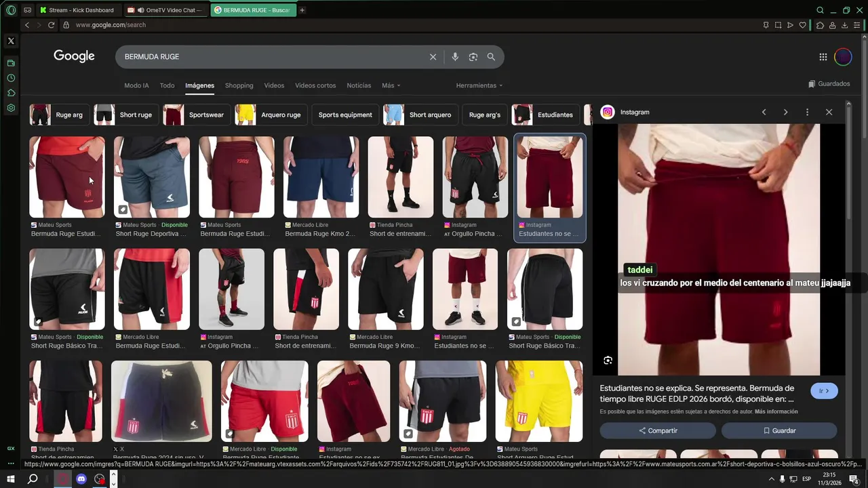Close the Instagram image preview panel

(x=829, y=113)
